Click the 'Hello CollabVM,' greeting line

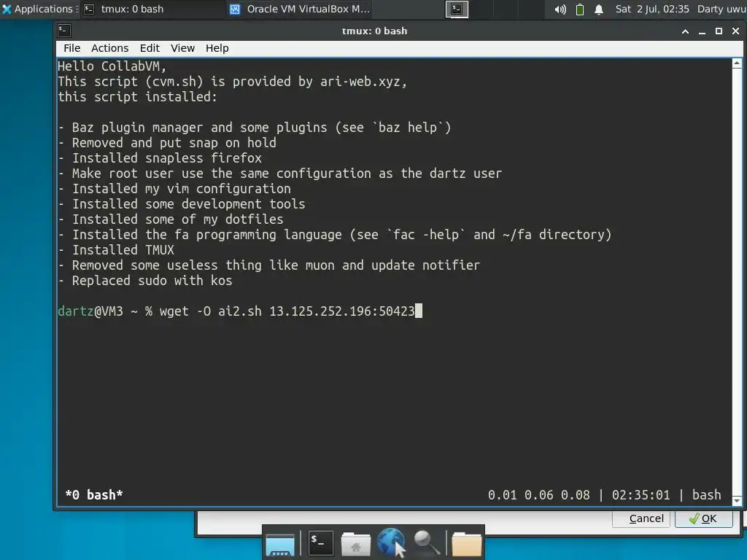(112, 66)
